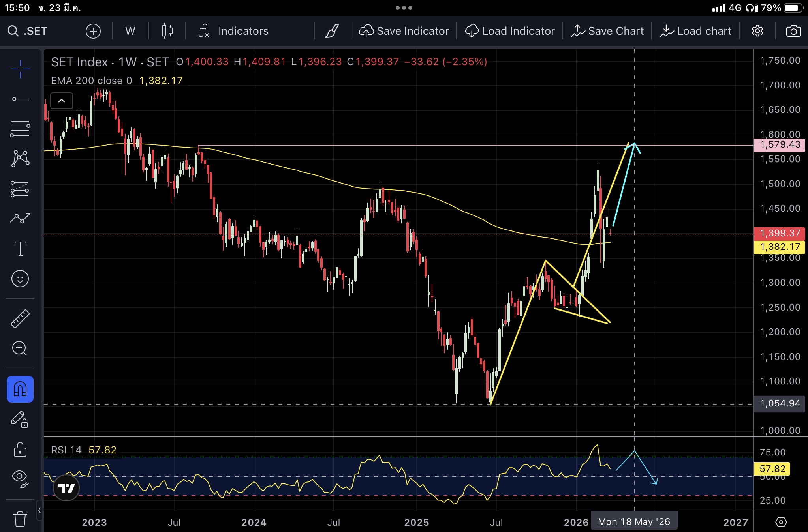This screenshot has width=808, height=532.
Task: Open the W timeframe dropdown
Action: click(x=130, y=31)
